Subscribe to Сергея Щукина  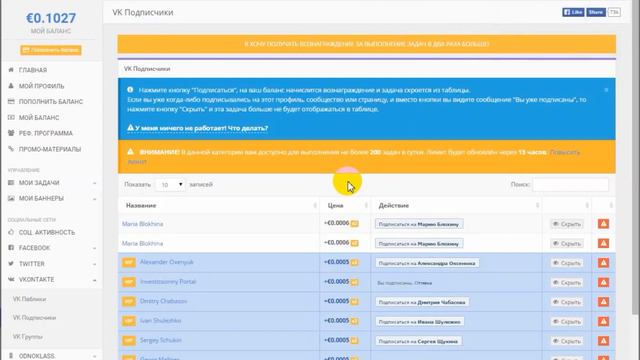point(418,341)
